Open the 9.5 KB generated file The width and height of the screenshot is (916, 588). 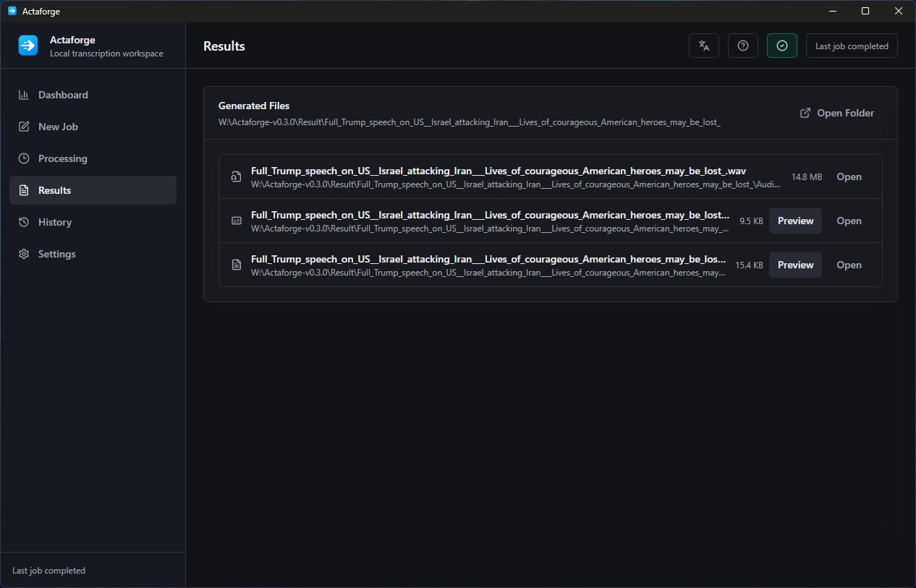coord(849,221)
